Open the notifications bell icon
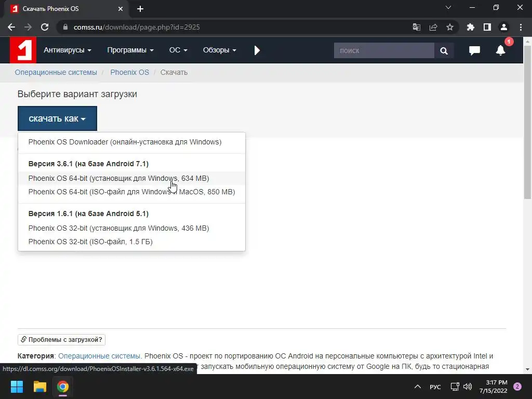This screenshot has height=399, width=532. pyautogui.click(x=501, y=50)
